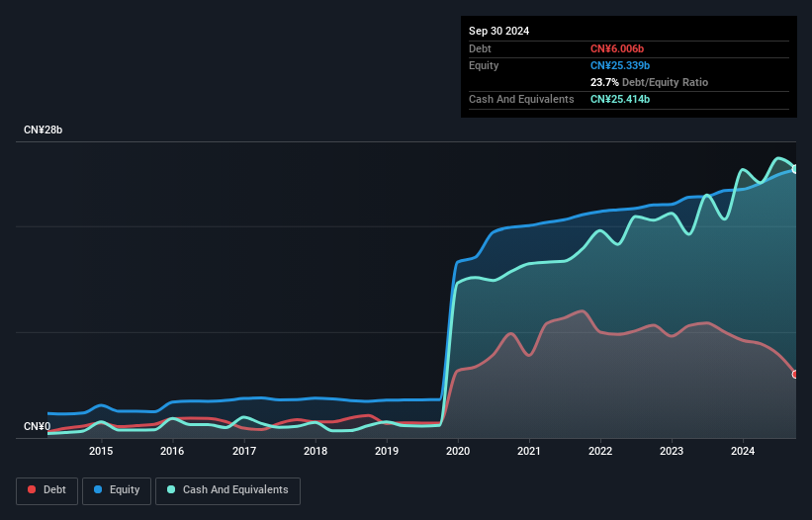Click the 23.7% Debt/Equity Ratio text
The image size is (812, 520).
(x=649, y=82)
